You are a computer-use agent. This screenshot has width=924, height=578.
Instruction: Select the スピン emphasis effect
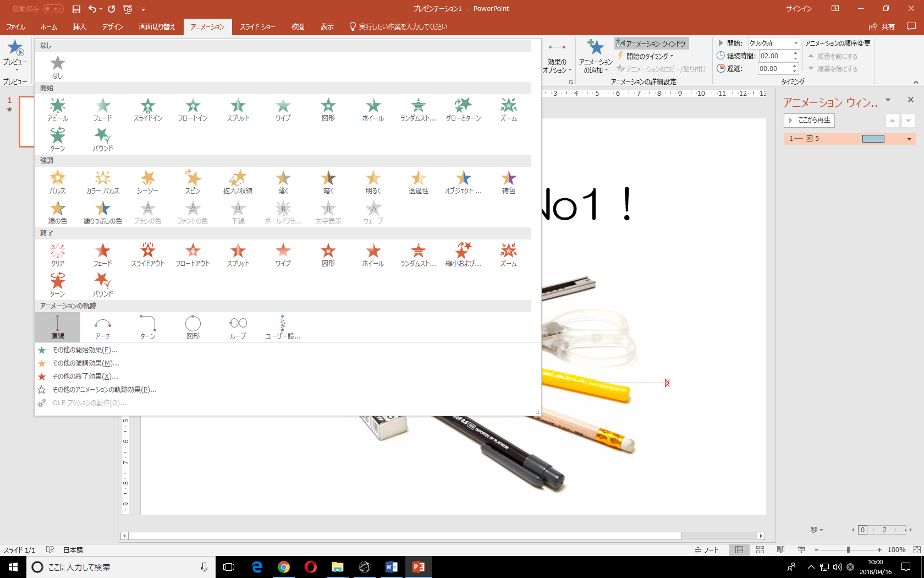click(193, 182)
